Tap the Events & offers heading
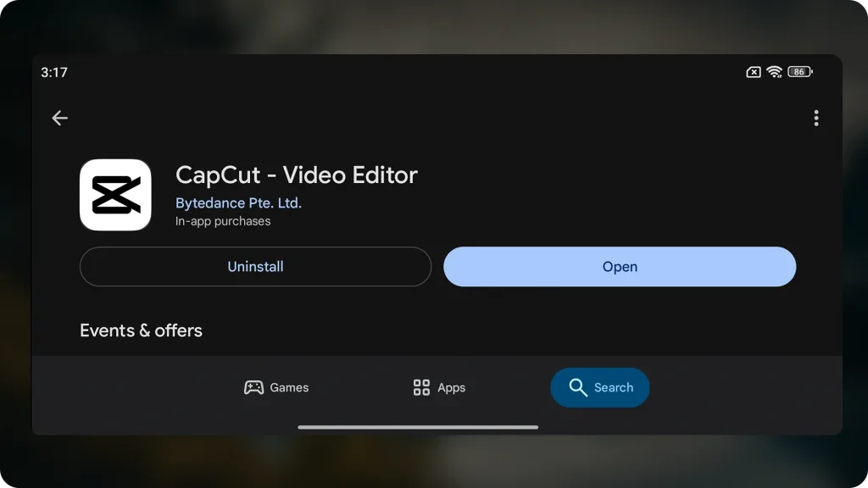The image size is (868, 488). pyautogui.click(x=141, y=330)
